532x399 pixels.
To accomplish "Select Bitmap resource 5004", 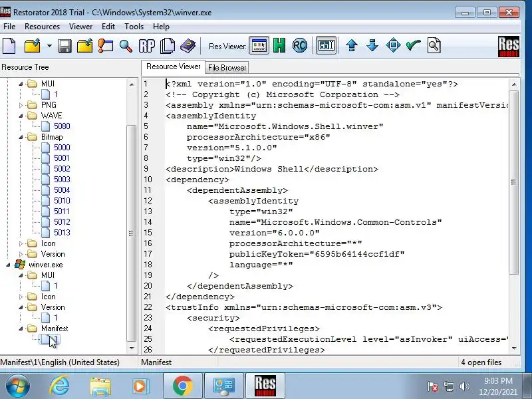I will pos(62,190).
